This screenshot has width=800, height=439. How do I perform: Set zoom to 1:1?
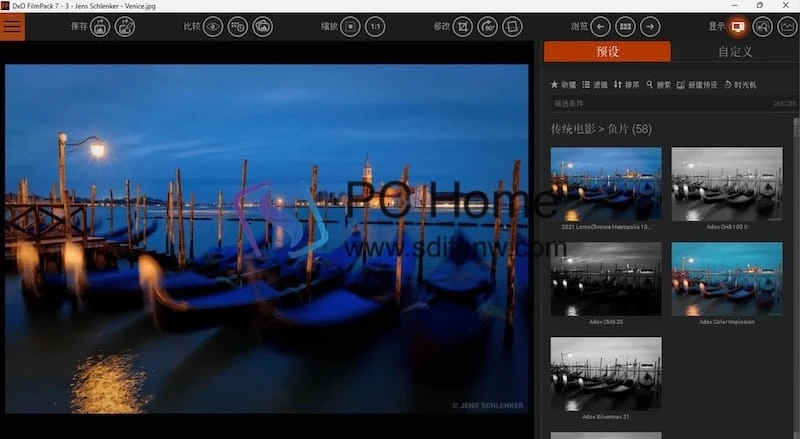tap(376, 27)
